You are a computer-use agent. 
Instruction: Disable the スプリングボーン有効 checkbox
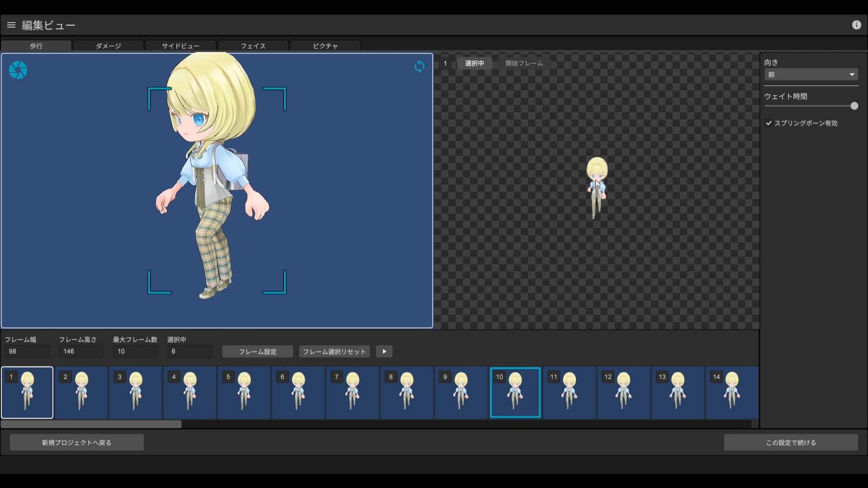[769, 123]
